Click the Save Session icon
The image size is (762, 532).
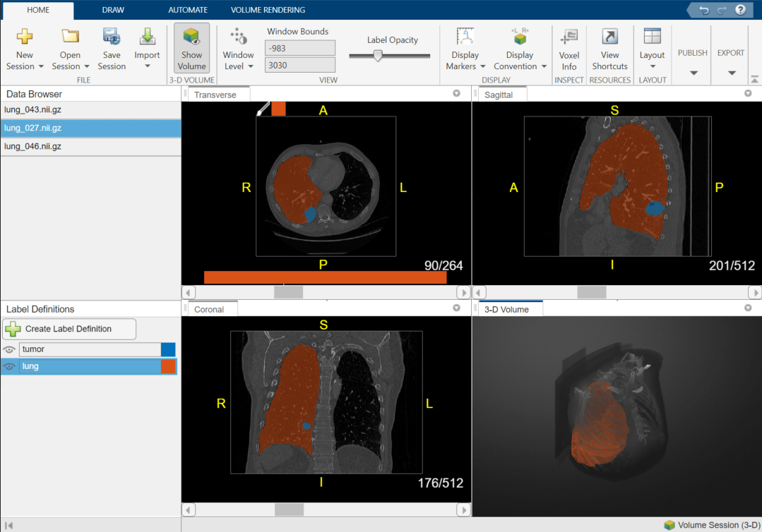112,37
